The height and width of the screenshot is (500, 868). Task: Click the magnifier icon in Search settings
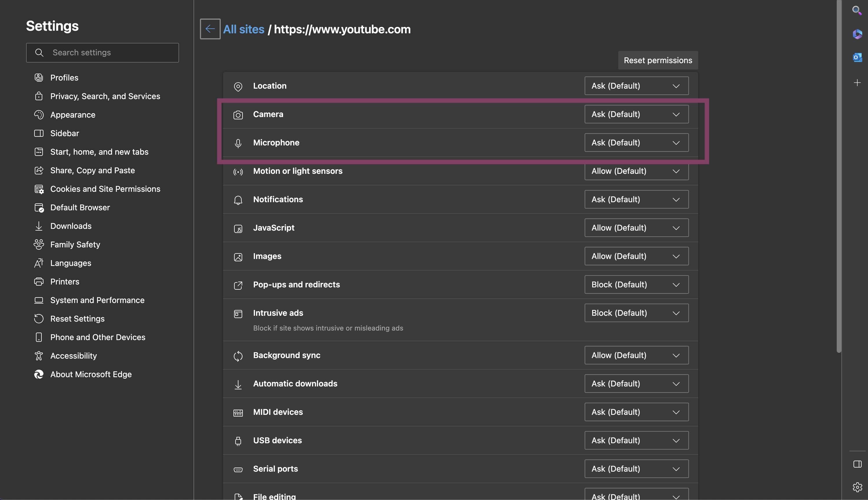coord(39,52)
